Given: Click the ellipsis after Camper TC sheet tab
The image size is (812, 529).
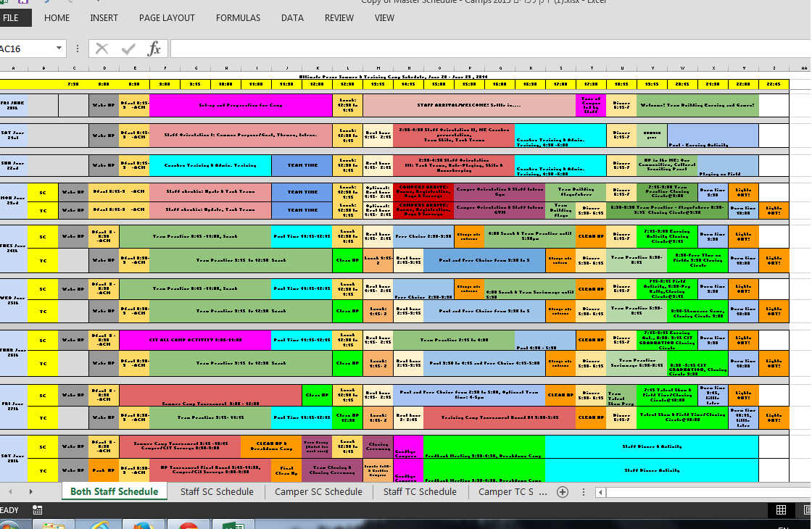Looking at the screenshot, I should pos(542,492).
